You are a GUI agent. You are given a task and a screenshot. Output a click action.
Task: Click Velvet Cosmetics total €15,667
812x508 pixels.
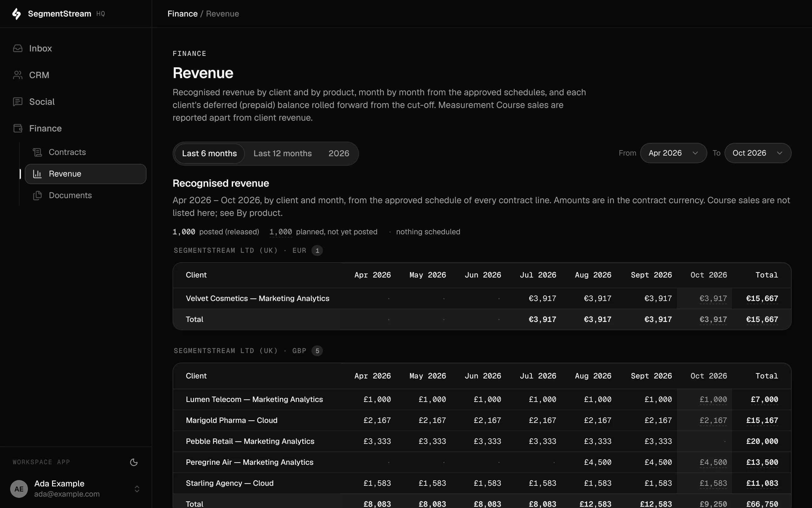point(762,299)
